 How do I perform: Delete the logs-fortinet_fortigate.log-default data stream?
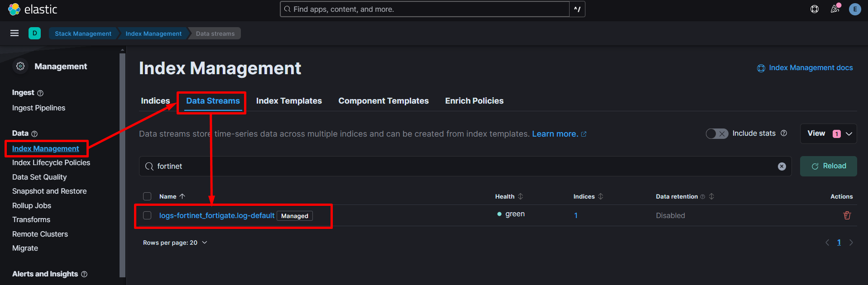coord(847,215)
